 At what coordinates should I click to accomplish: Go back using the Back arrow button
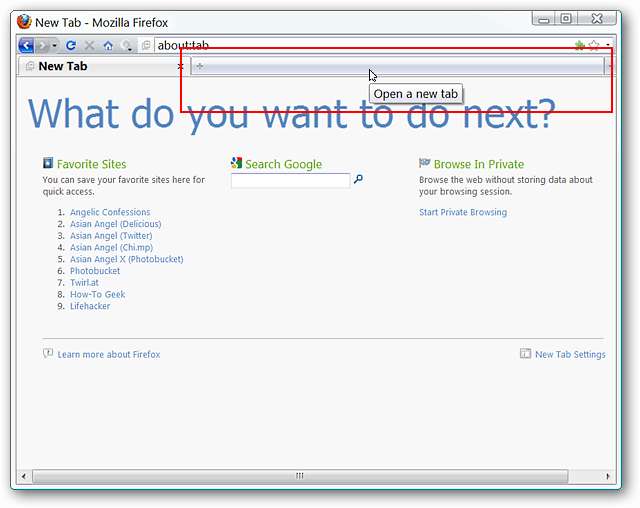tap(26, 45)
